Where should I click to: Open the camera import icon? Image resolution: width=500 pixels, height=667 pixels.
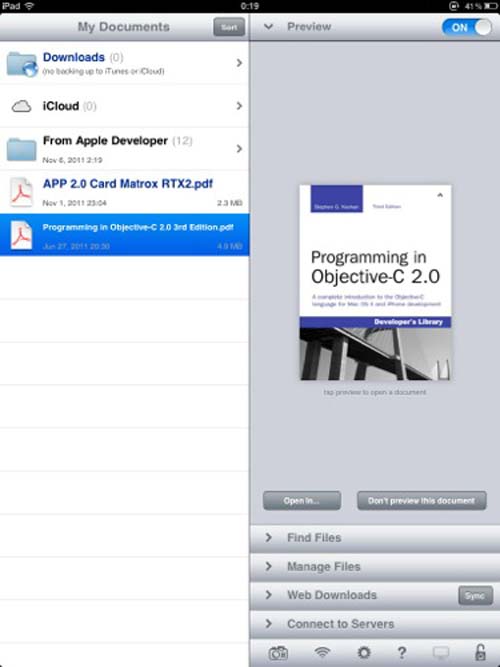coord(278,653)
